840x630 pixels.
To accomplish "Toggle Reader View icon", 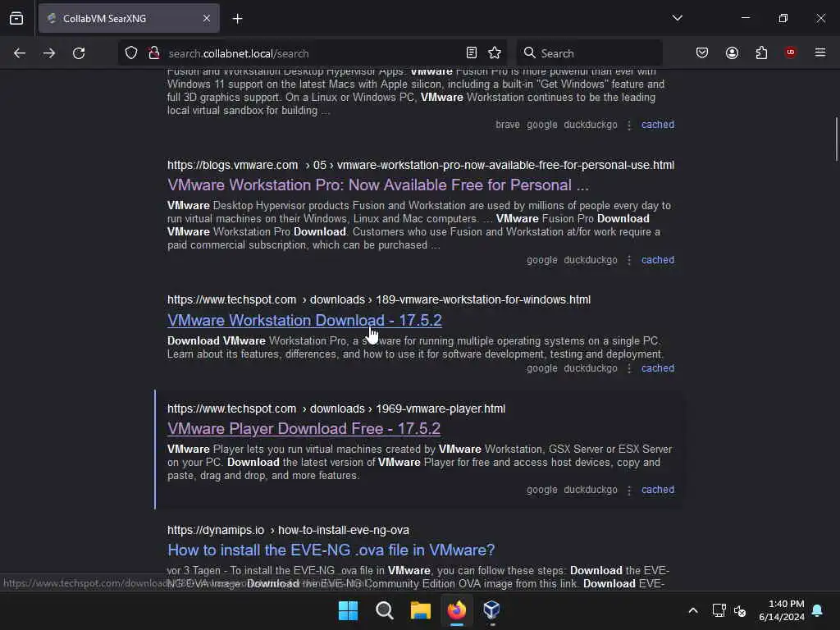I will tap(472, 52).
